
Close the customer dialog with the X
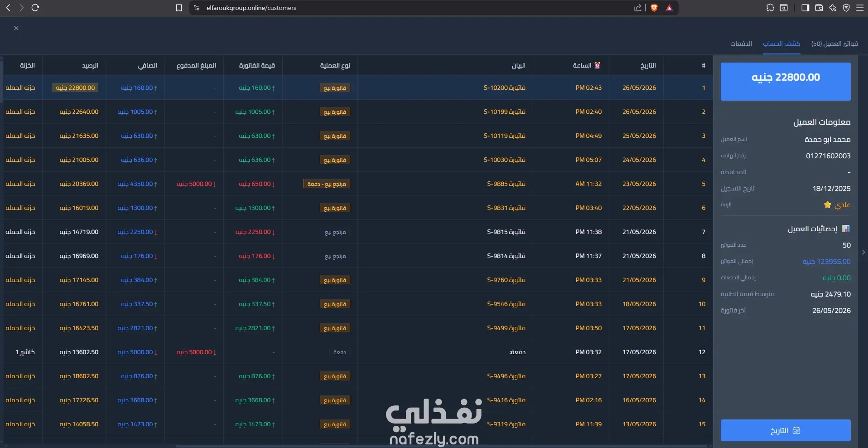click(16, 28)
